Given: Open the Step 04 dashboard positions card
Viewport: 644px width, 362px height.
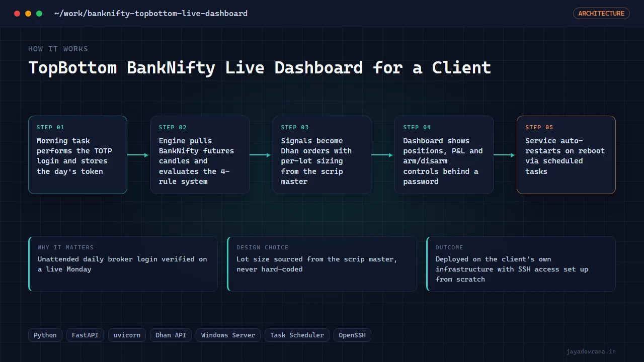Looking at the screenshot, I should click(x=444, y=155).
